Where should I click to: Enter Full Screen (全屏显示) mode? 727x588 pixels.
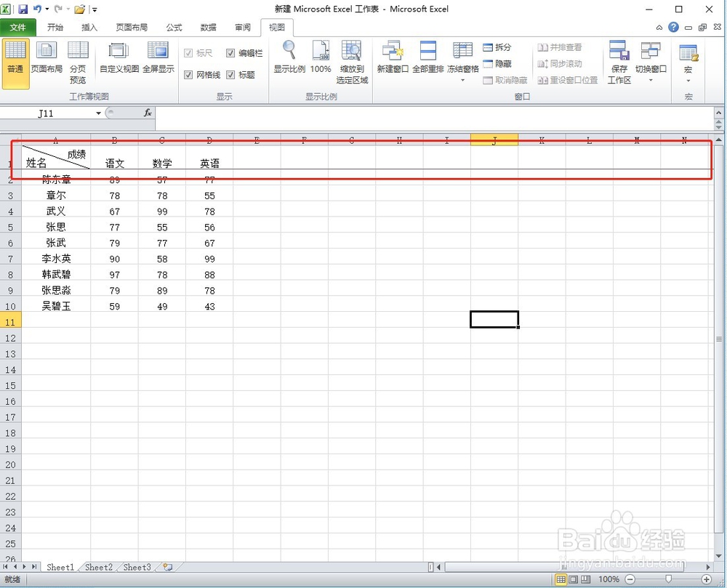coord(158,58)
